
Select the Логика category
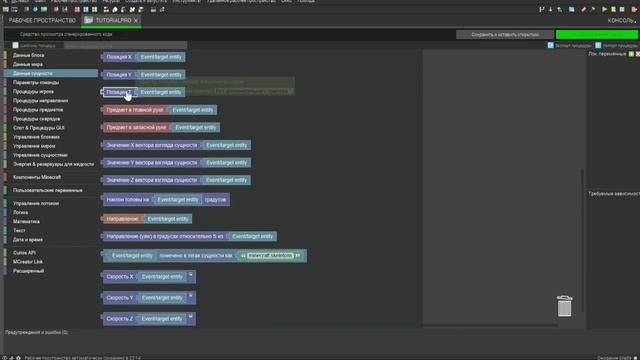[x=20, y=212]
